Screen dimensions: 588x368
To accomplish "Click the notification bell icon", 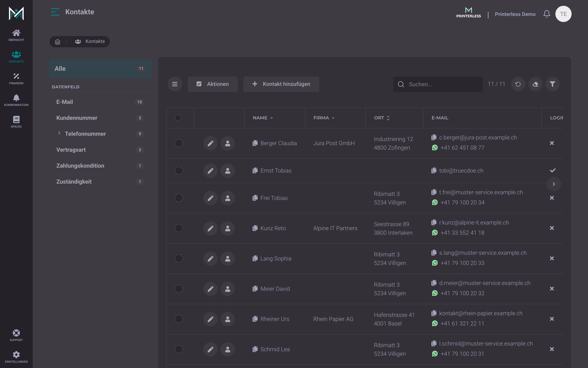I will pyautogui.click(x=547, y=14).
